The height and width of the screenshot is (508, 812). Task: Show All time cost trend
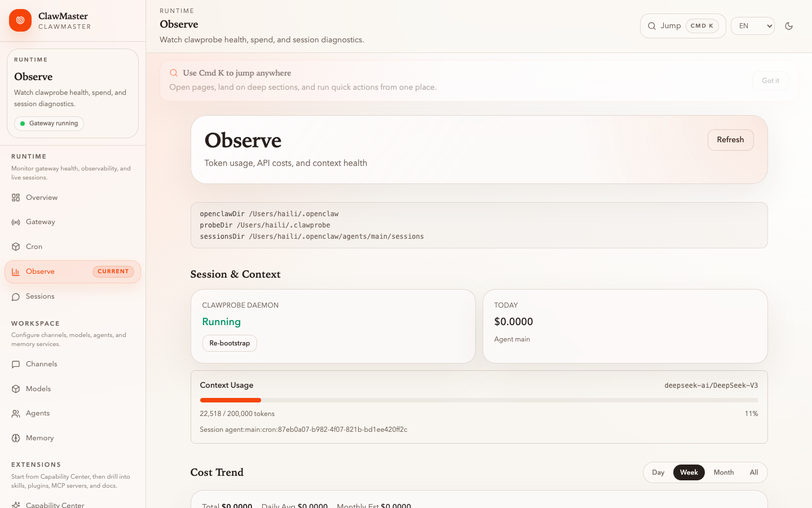754,472
